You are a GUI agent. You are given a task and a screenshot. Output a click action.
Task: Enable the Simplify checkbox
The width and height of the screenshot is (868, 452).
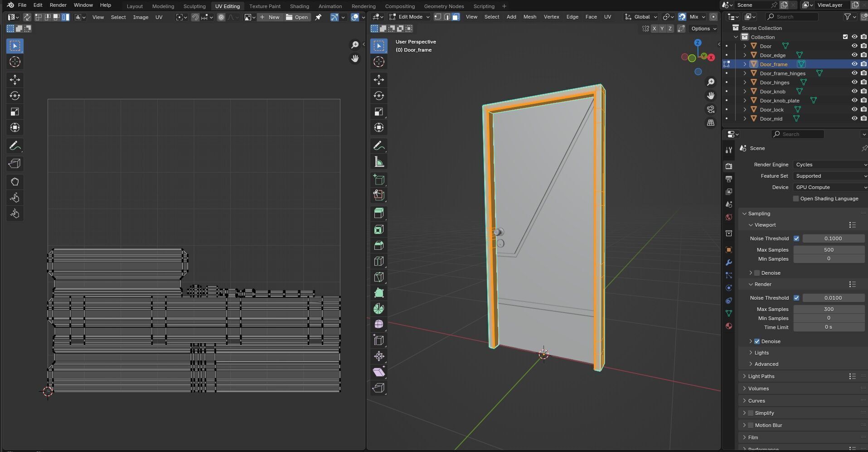pos(751,413)
